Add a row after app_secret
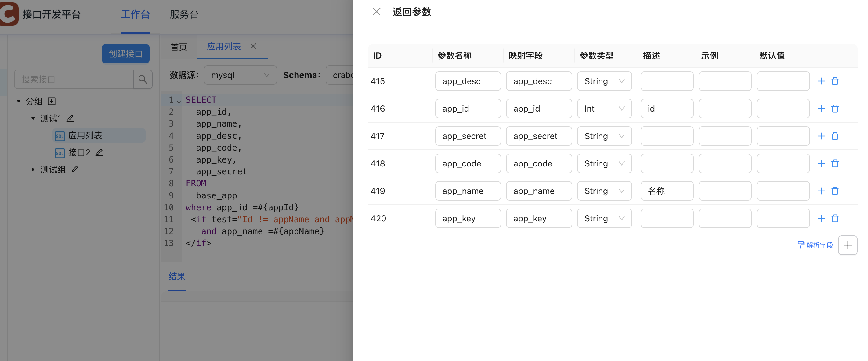Viewport: 868px width, 361px height. click(821, 136)
